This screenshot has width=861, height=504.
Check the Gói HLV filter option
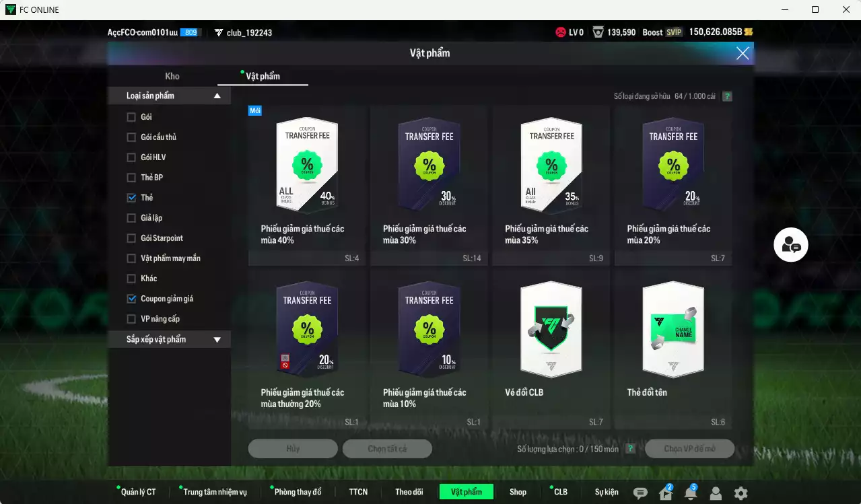point(130,157)
